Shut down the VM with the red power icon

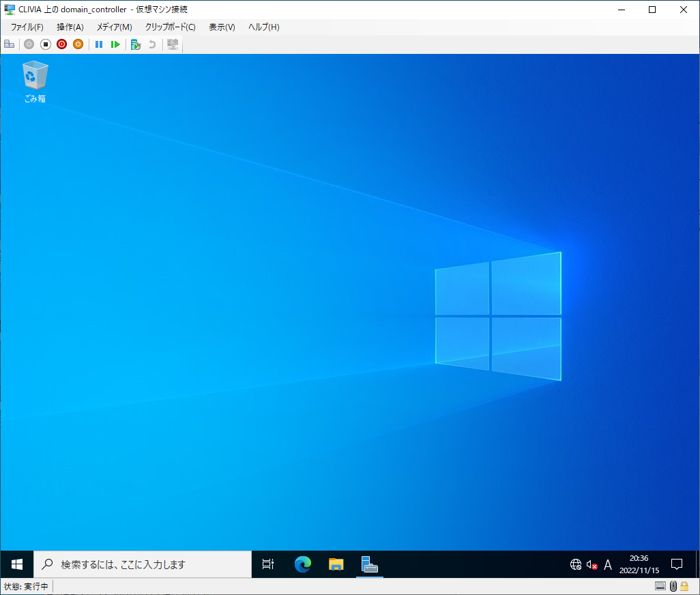coord(61,44)
